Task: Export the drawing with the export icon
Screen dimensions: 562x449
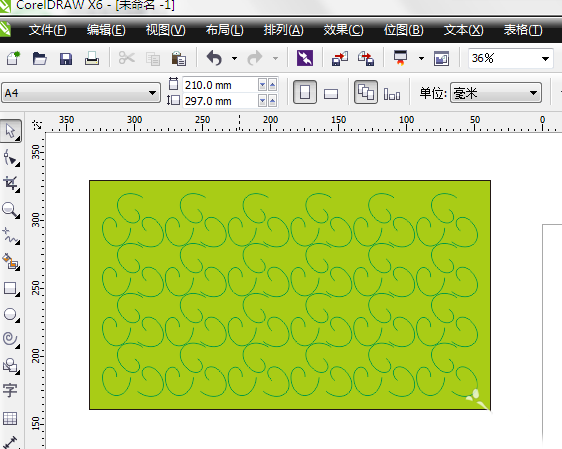Action: [x=366, y=58]
